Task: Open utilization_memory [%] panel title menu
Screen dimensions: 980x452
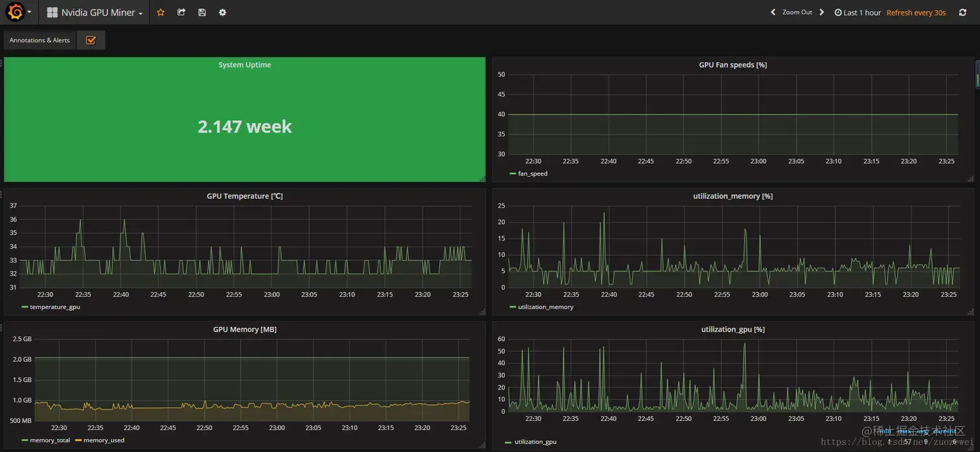Action: click(x=732, y=196)
